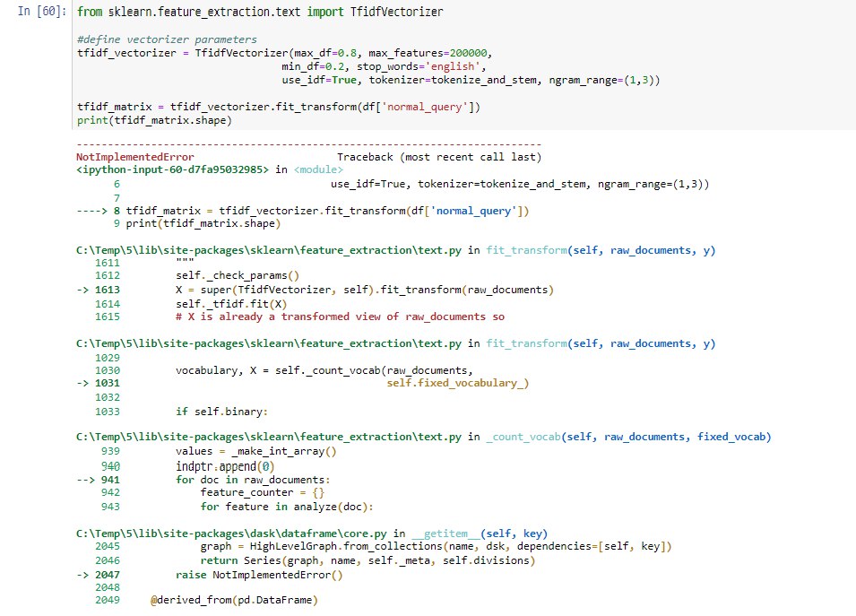Image resolution: width=856 pixels, height=616 pixels.
Task: Click line 1030 vocabulary, X assignment
Action: (324, 370)
